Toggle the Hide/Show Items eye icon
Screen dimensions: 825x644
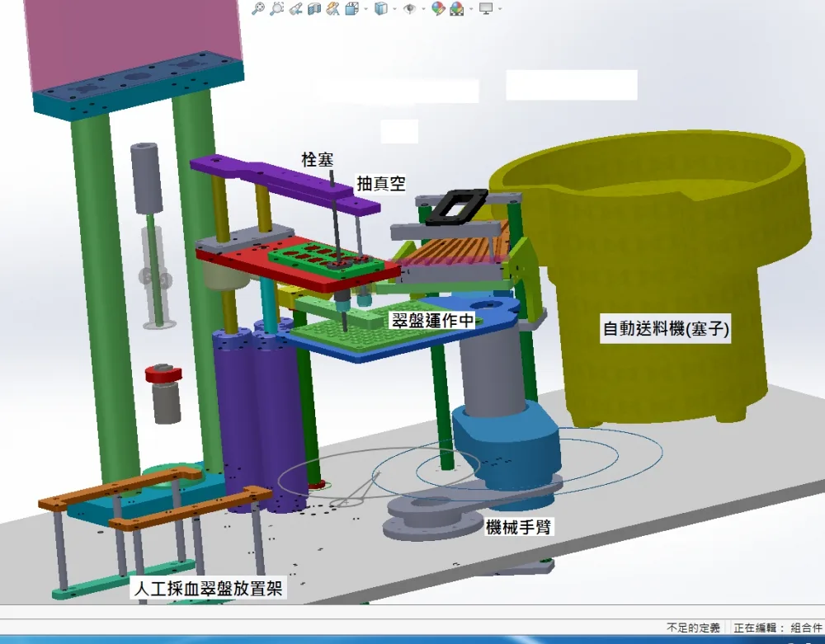pos(409,8)
